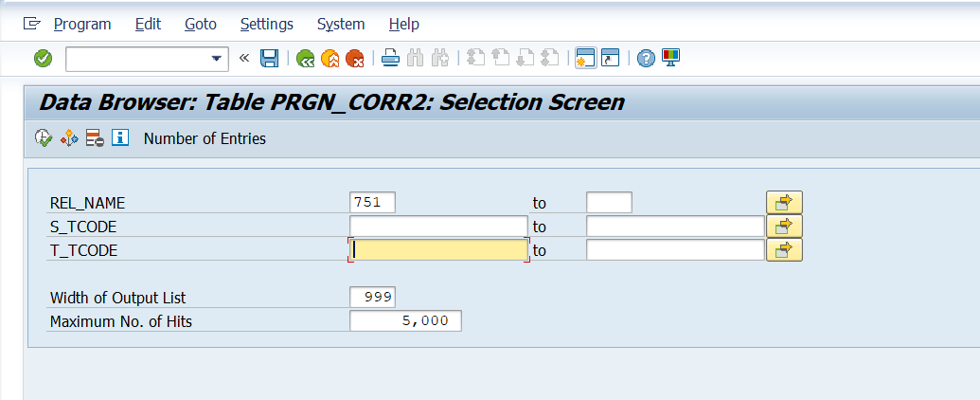The image size is (980, 400).
Task: Open multiple selection for T_TCODE
Action: pos(784,250)
